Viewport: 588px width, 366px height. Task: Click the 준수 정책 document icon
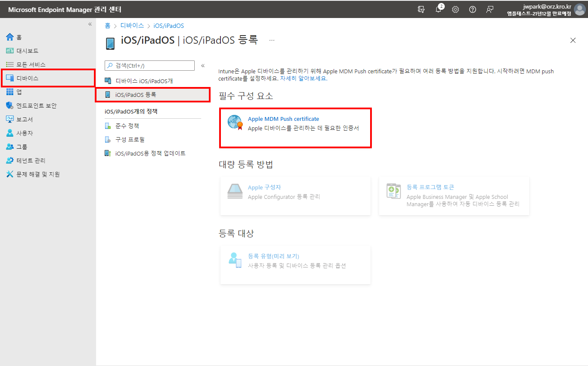coord(108,126)
